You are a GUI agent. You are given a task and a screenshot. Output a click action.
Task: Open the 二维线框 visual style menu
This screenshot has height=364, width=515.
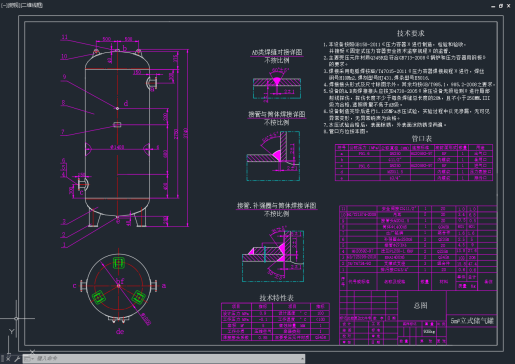(32, 5)
